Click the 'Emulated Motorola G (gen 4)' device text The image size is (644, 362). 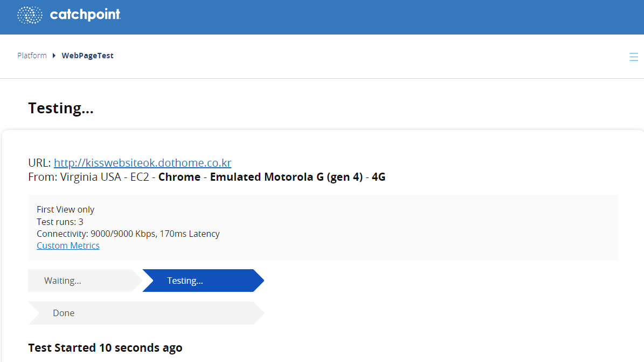pos(286,177)
